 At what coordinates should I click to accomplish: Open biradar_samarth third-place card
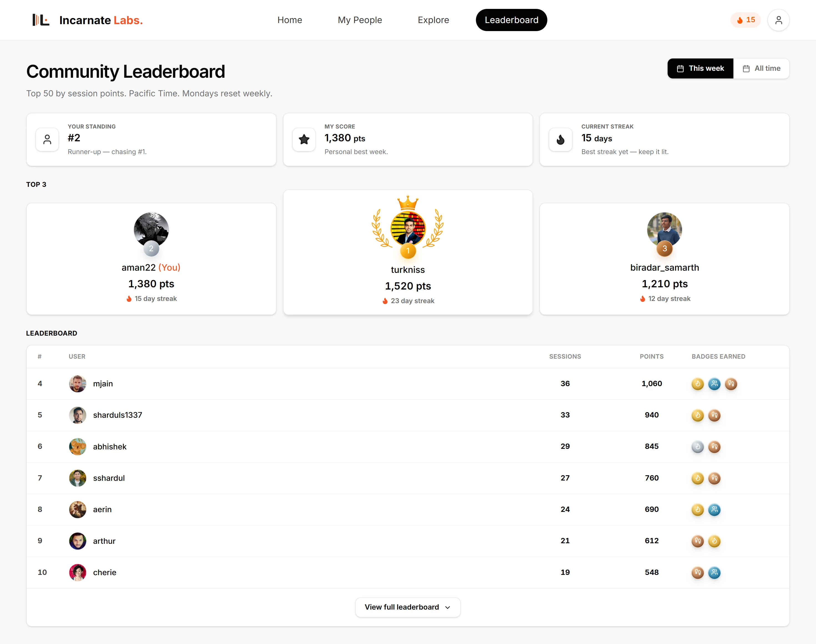point(664,259)
